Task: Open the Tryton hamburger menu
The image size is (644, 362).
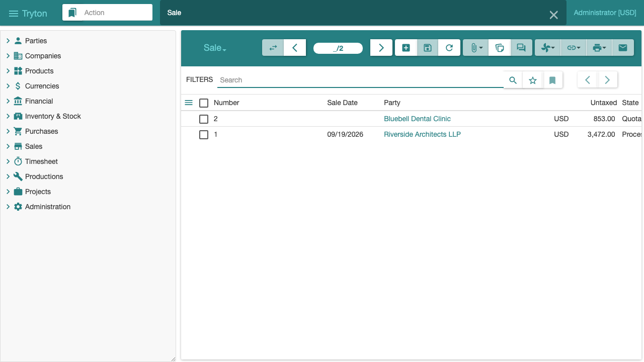Action: (14, 14)
